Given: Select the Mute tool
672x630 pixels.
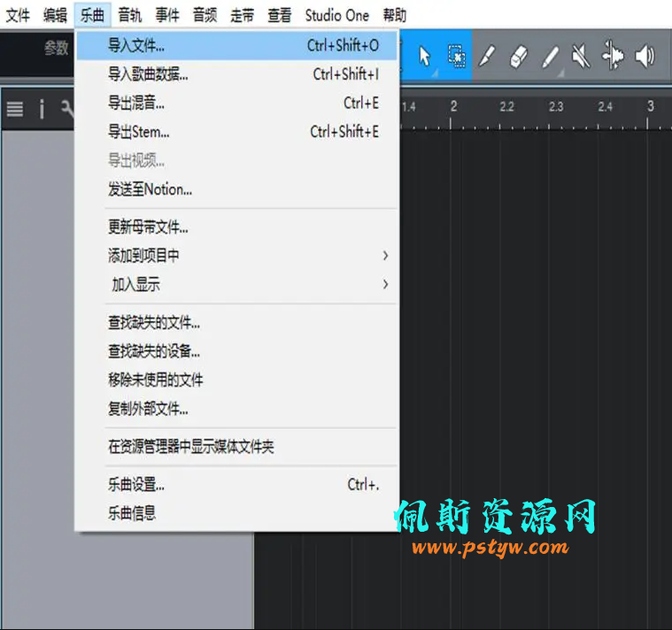Looking at the screenshot, I should coord(581,57).
